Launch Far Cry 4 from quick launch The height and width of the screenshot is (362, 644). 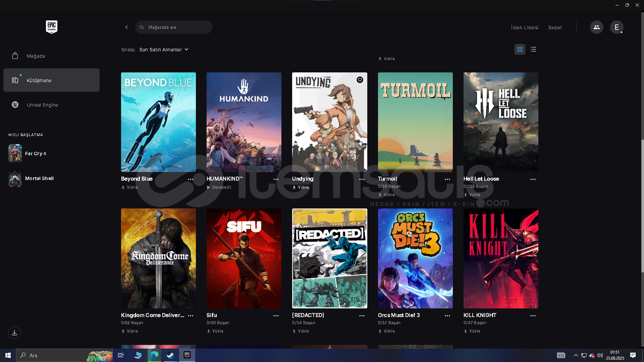pyautogui.click(x=28, y=153)
